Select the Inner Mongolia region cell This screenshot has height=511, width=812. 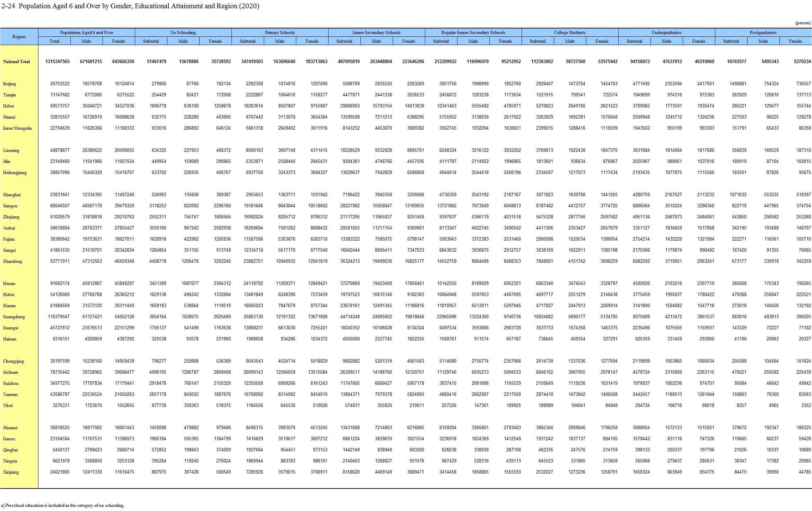pos(17,128)
